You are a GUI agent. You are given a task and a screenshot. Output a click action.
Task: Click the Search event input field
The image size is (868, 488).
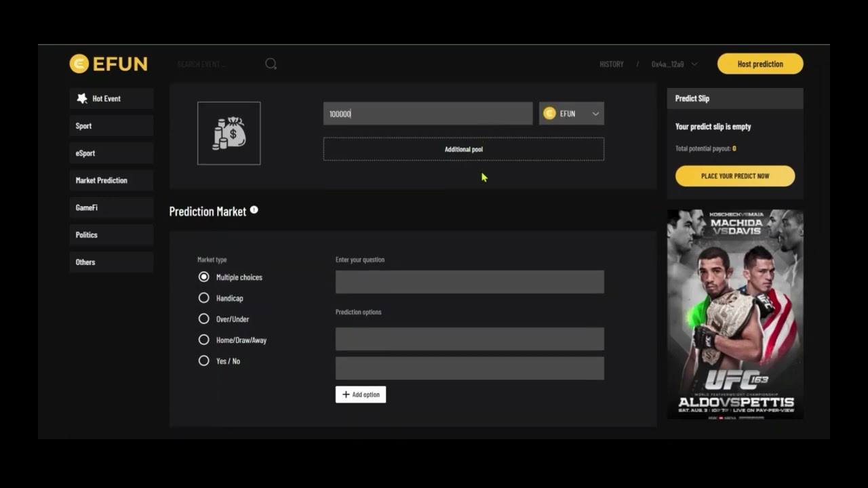[x=217, y=64]
